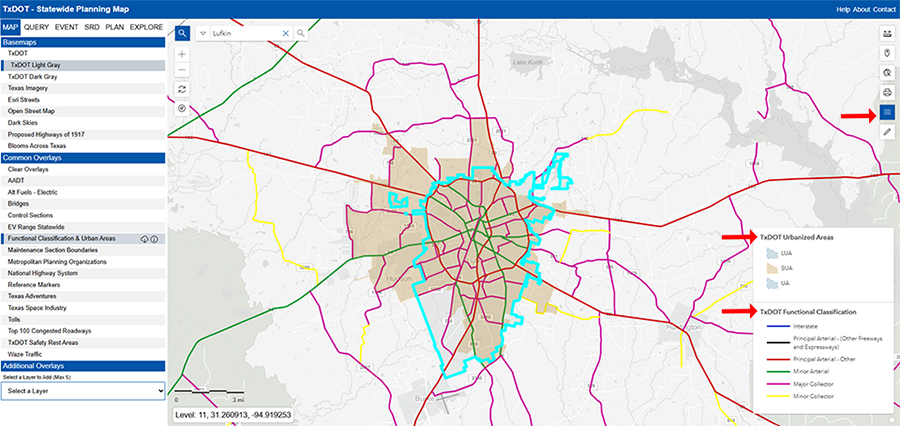The image size is (900, 426).
Task: Click the blue search toggle icon on map
Action: click(x=182, y=33)
